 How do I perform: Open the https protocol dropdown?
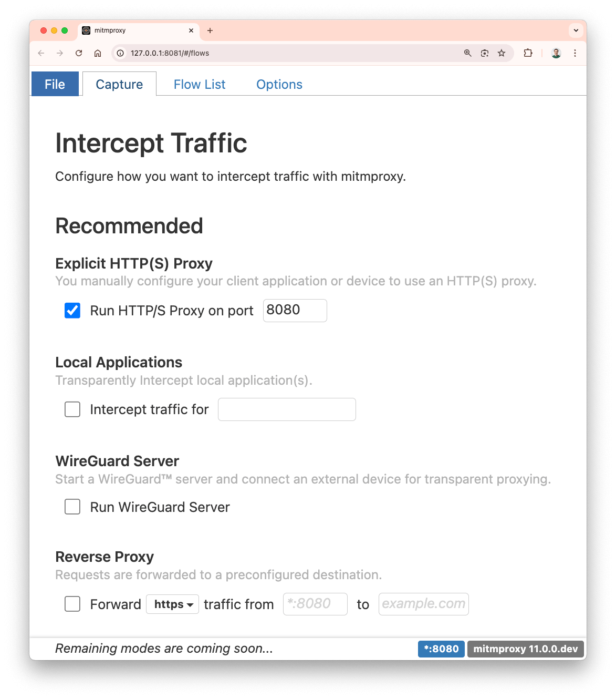[173, 604]
